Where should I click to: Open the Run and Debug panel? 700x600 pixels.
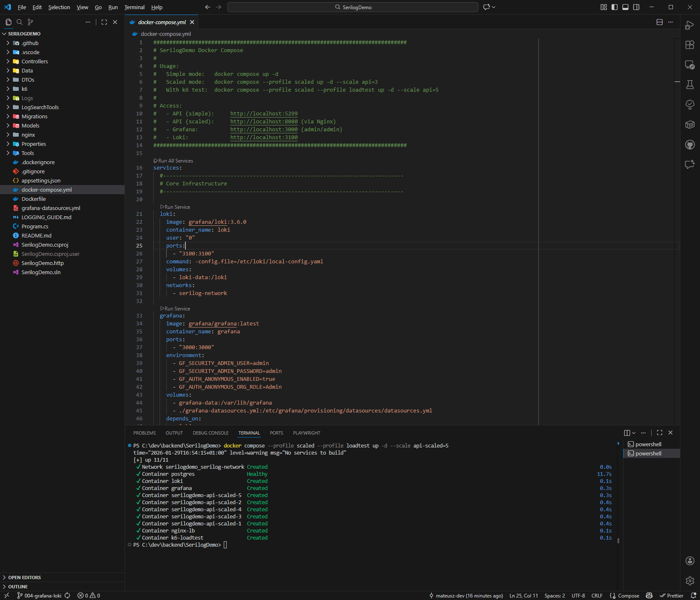[690, 26]
